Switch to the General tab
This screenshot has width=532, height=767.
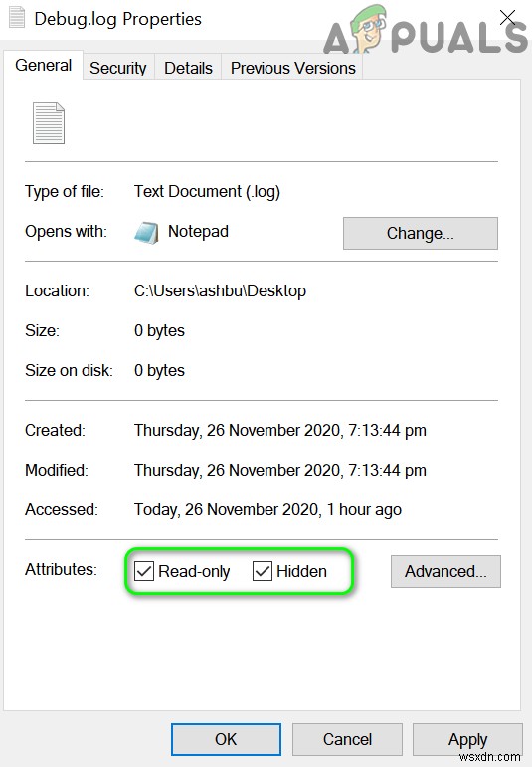[x=44, y=65]
